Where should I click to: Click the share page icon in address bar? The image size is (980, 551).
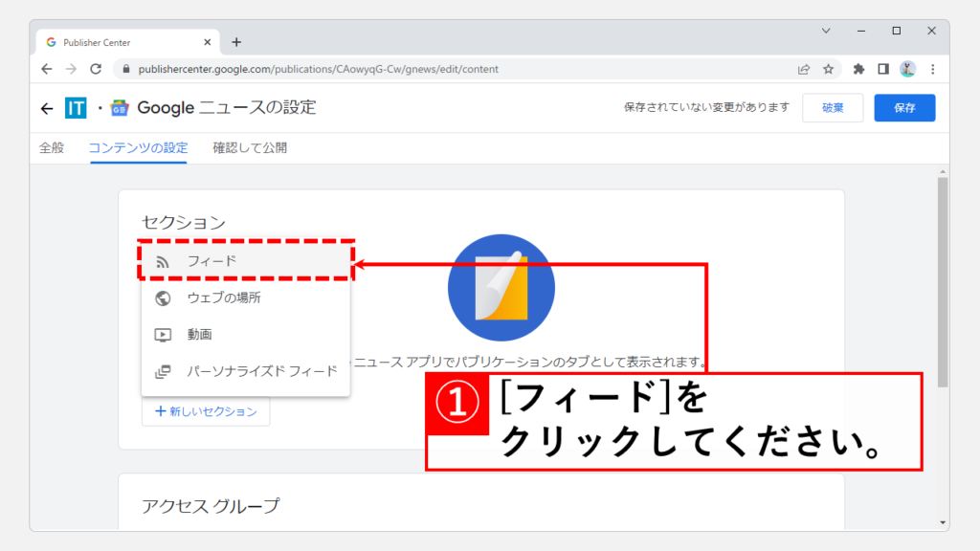pos(804,69)
